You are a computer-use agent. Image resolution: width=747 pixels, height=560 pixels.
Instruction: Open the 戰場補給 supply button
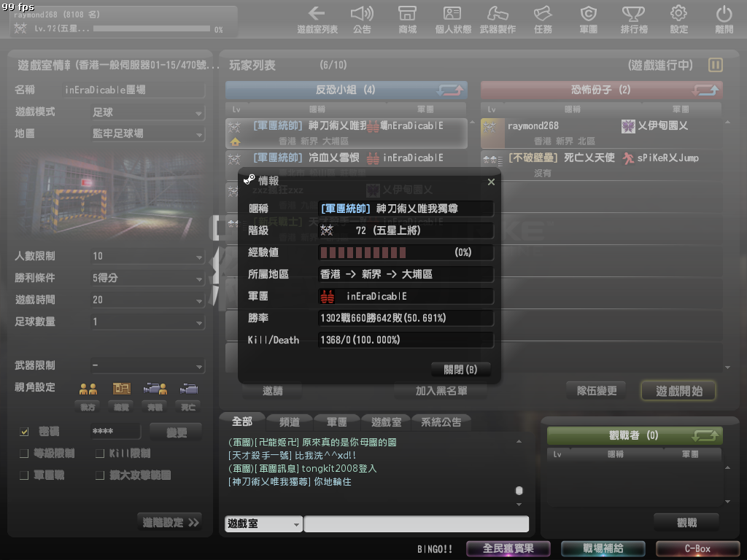[x=603, y=548]
